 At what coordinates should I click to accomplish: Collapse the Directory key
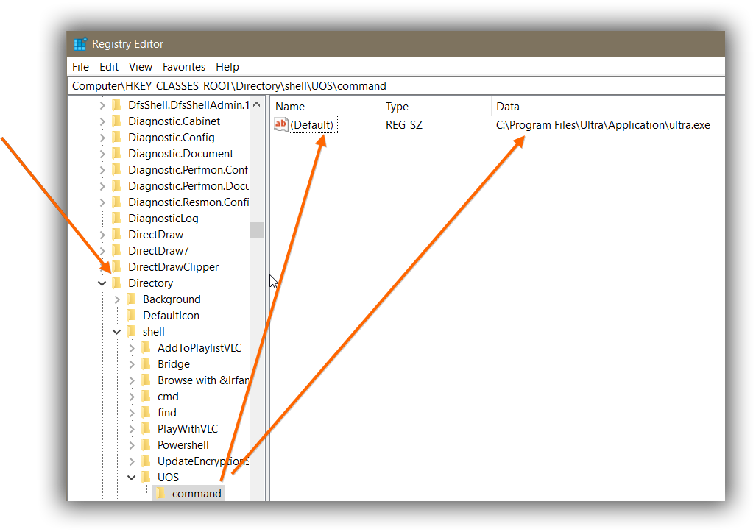[x=102, y=283]
